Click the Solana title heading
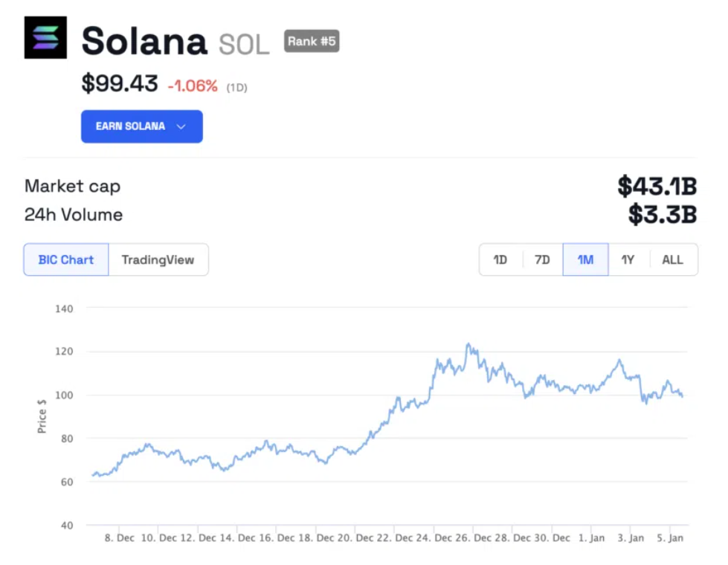The width and height of the screenshot is (728, 565). 145,42
